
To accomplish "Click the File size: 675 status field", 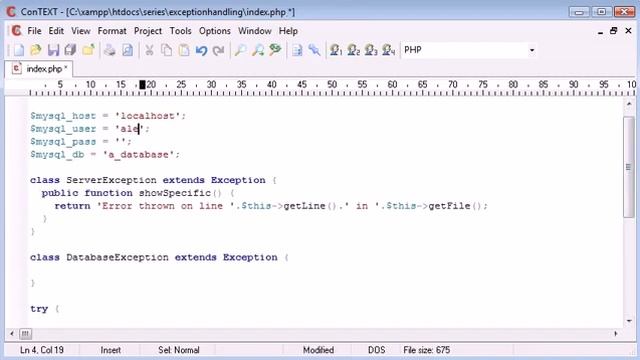I will pos(427,350).
